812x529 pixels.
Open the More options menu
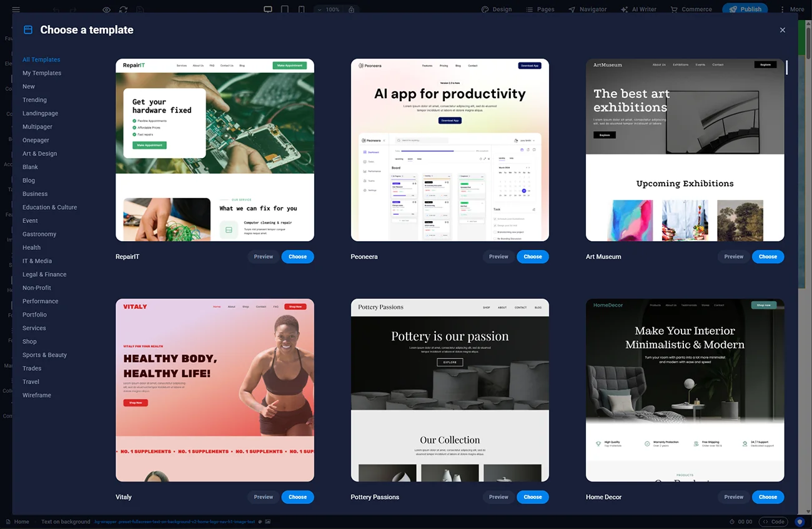tap(791, 9)
